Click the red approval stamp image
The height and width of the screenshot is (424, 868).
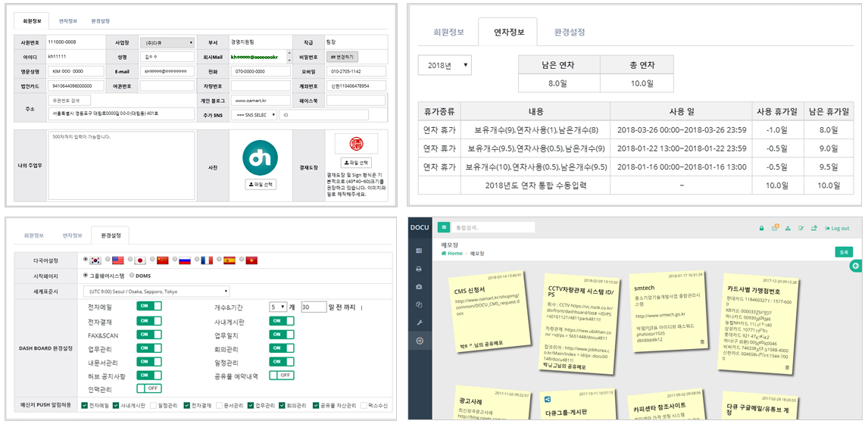[x=355, y=143]
